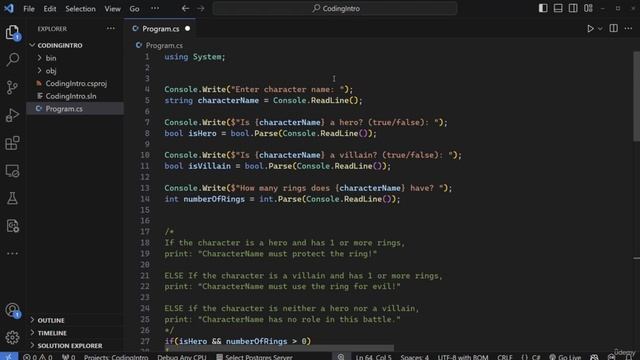Open the Run and Debug view

pyautogui.click(x=12, y=115)
